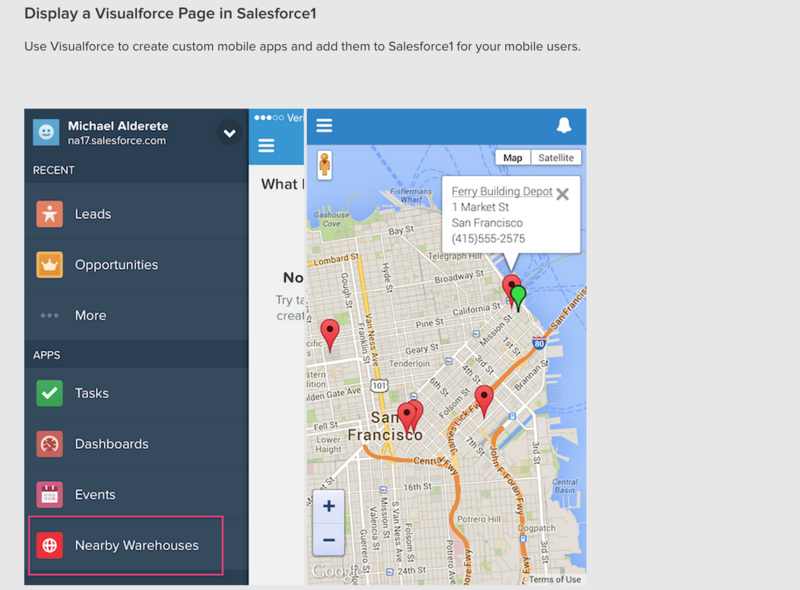The width and height of the screenshot is (800, 590).
Task: Click the Terms of Use link
Action: click(x=555, y=579)
